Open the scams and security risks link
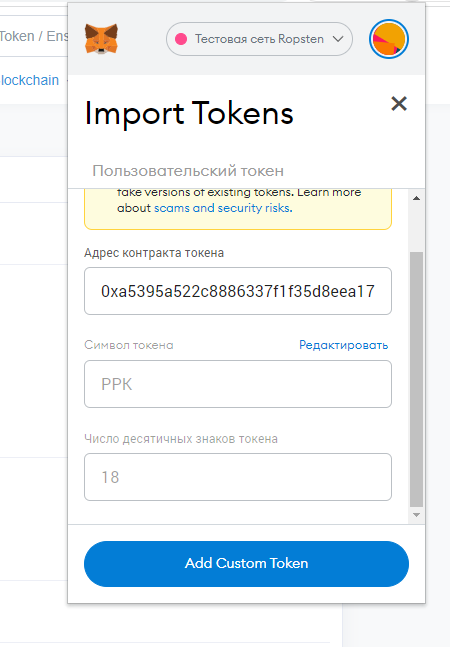This screenshot has height=647, width=450. (x=223, y=208)
